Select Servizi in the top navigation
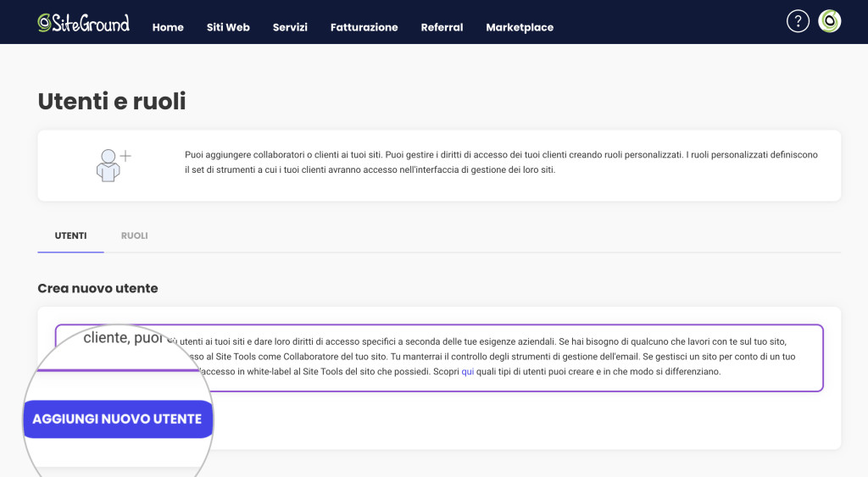Image resolution: width=868 pixels, height=477 pixels. click(x=290, y=27)
